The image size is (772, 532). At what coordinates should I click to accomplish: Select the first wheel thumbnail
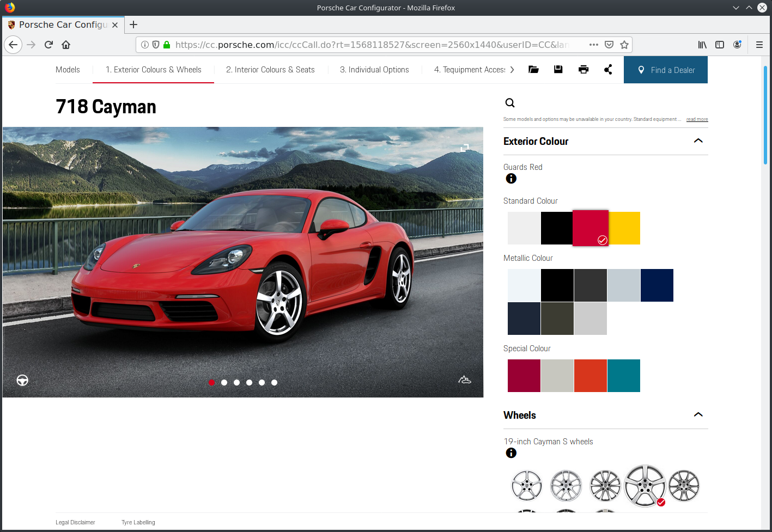click(x=527, y=485)
